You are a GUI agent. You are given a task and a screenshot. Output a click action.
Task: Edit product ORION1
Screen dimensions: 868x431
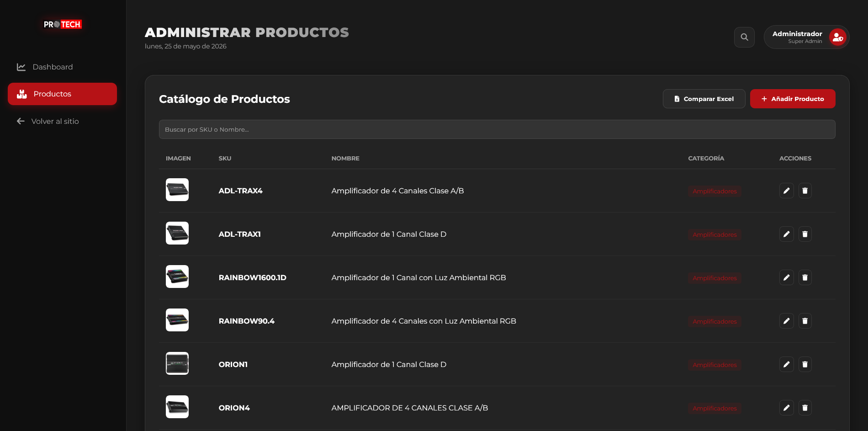[x=786, y=364]
